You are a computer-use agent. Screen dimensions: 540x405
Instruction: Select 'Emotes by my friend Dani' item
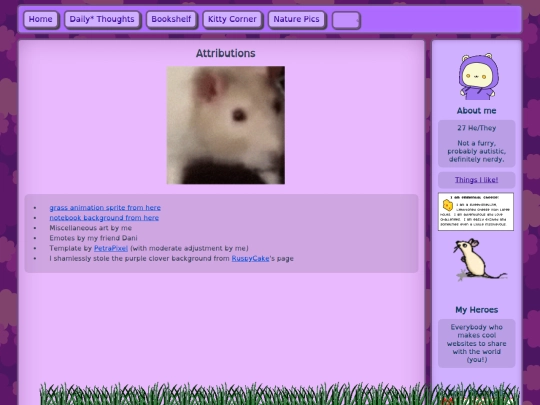[x=93, y=238]
